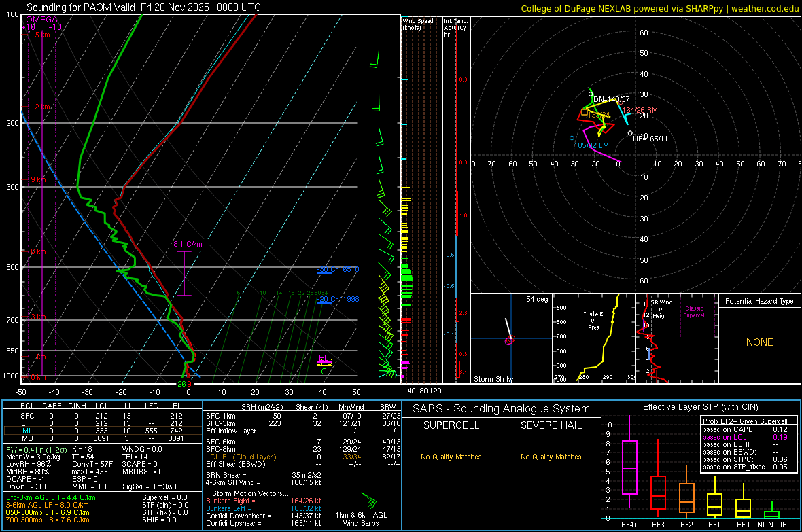
Task: Click the 15 km height marker
Action: 39,35
